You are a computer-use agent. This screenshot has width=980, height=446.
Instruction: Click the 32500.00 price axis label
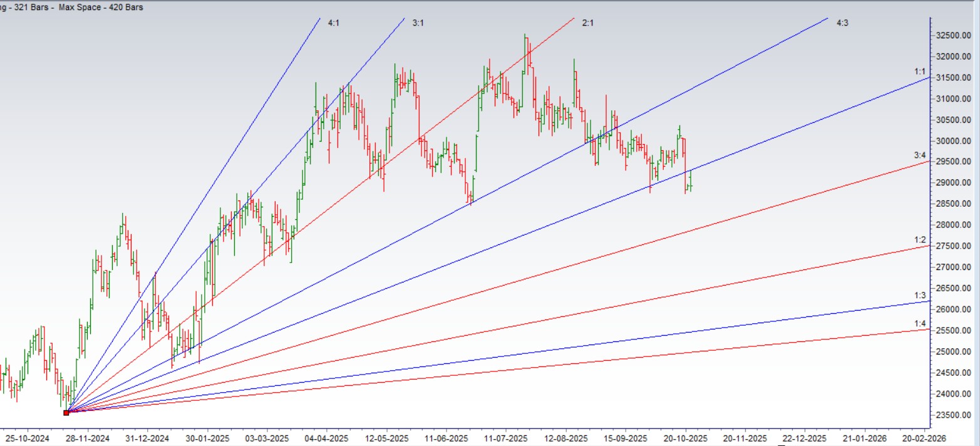[x=952, y=36]
